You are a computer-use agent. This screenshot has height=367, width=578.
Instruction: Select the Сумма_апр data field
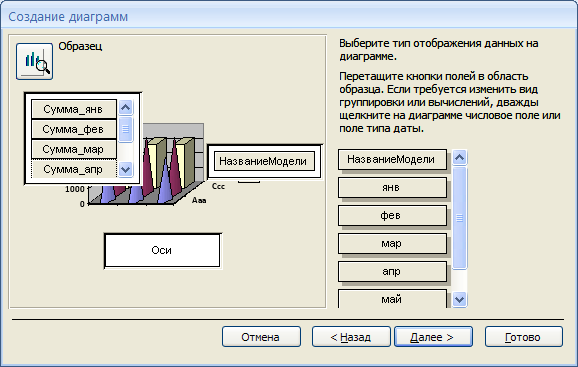click(74, 169)
